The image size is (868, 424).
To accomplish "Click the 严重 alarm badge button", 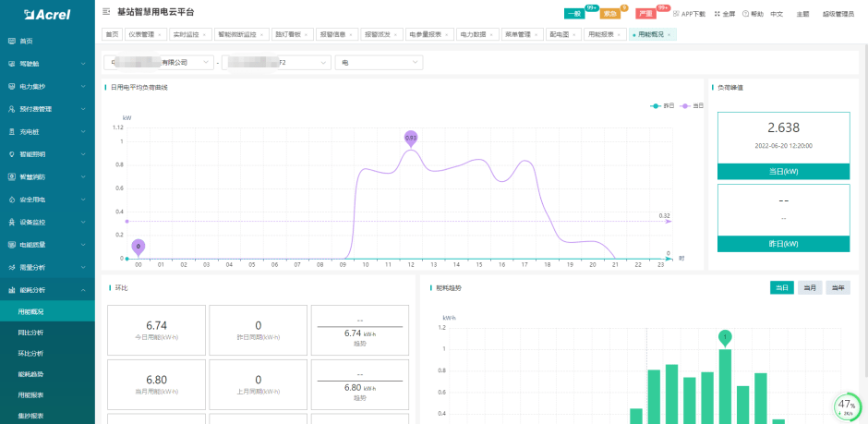I will (x=647, y=15).
